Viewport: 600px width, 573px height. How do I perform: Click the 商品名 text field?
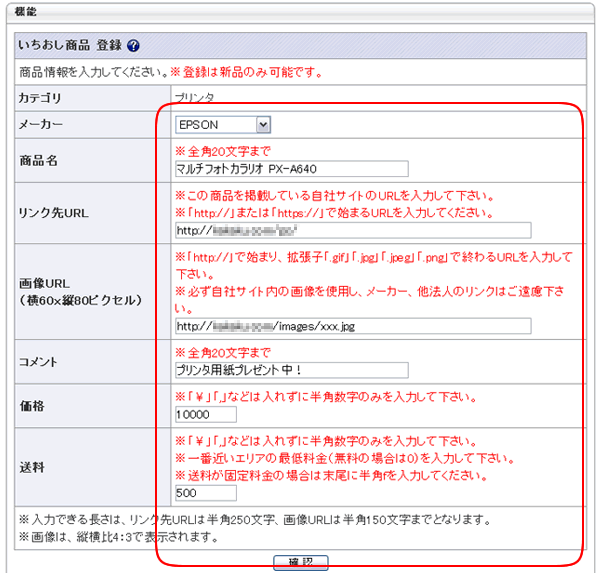coord(291,169)
